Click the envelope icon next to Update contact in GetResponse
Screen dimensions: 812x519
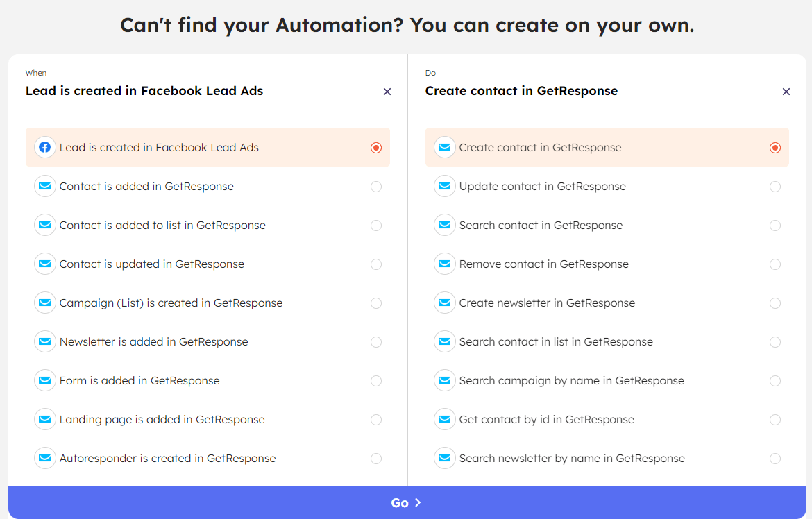click(x=444, y=186)
